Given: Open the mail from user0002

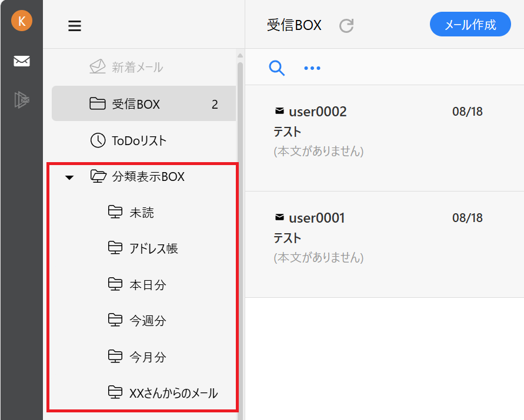Looking at the screenshot, I should click(384, 138).
